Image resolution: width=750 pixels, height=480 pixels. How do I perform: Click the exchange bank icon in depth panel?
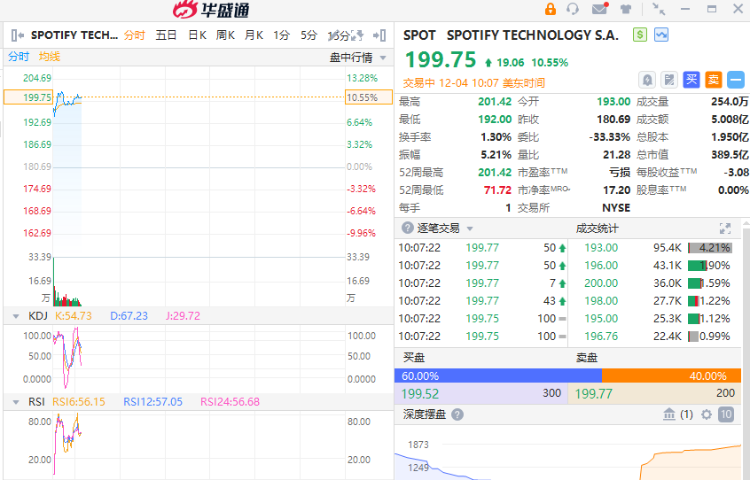[x=669, y=414]
